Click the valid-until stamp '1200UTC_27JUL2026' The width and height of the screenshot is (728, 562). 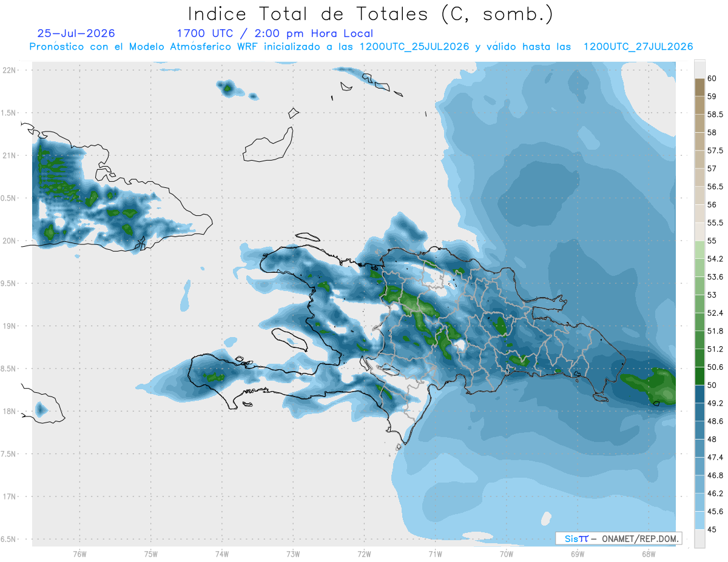pos(638,47)
